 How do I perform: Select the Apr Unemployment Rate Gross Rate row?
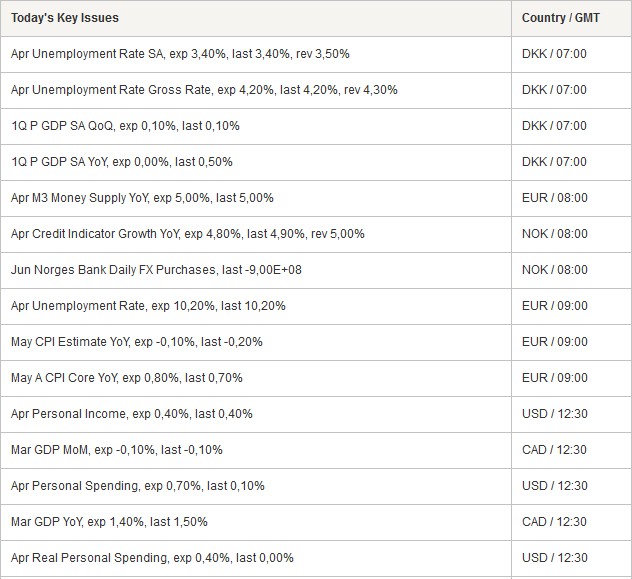[x=316, y=90]
